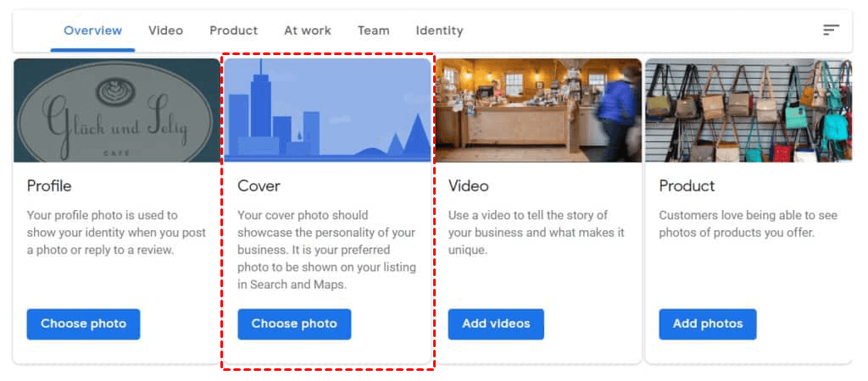Open the sort/filter icon at top right
The height and width of the screenshot is (381, 868).
click(831, 30)
